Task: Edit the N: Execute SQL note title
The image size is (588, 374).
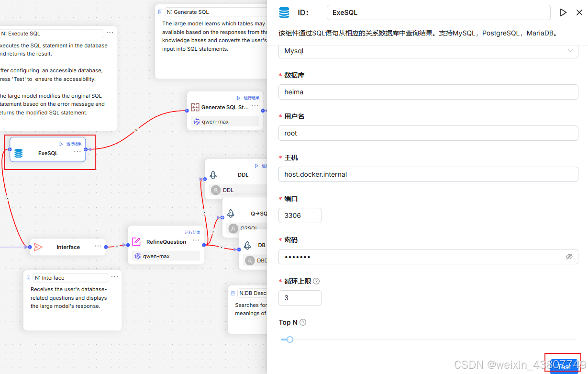Action: click(51, 34)
